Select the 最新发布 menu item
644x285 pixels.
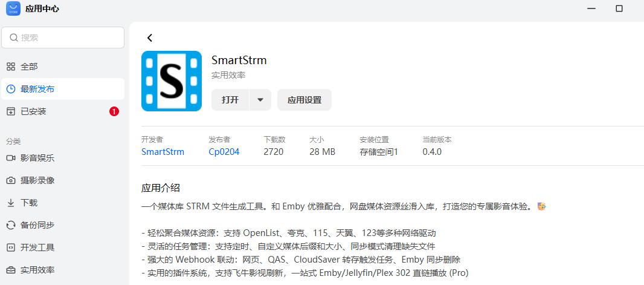[x=63, y=89]
